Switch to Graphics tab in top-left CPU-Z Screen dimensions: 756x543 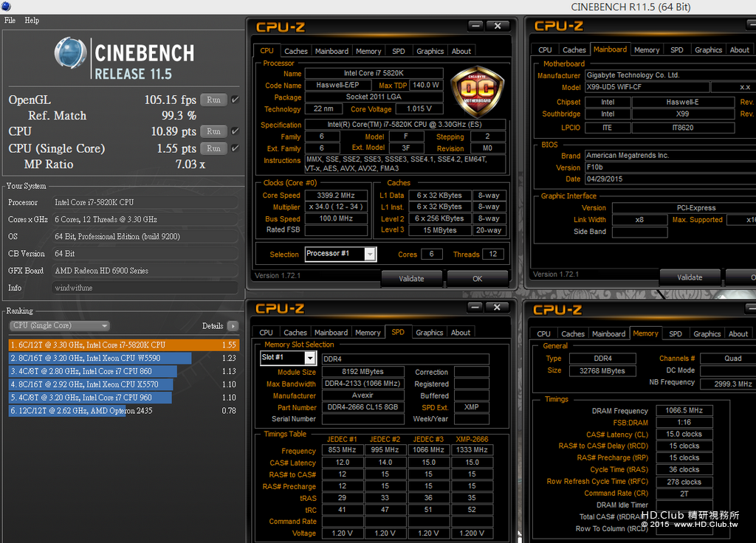click(x=430, y=51)
